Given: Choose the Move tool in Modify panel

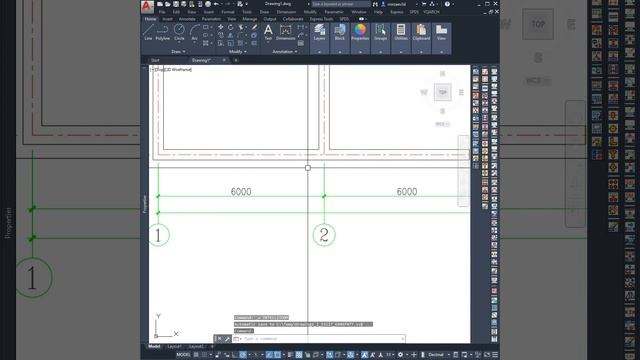Looking at the screenshot, I should 220,27.
